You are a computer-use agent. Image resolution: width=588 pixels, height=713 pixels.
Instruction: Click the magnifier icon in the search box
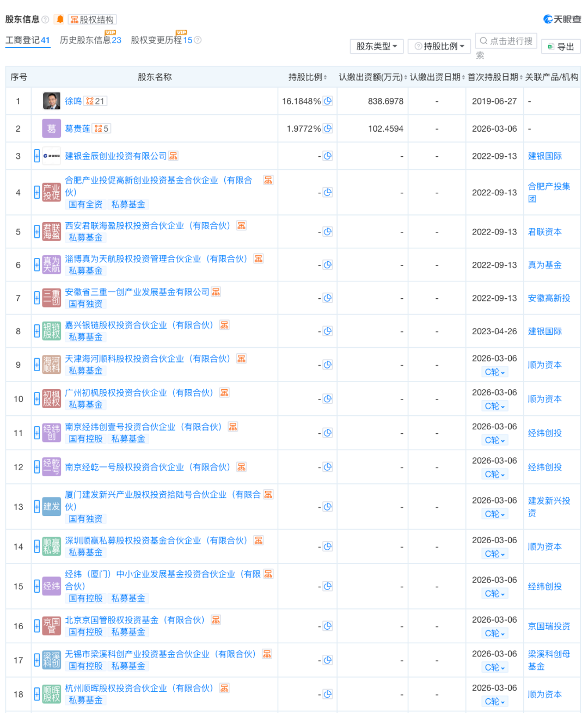(483, 40)
